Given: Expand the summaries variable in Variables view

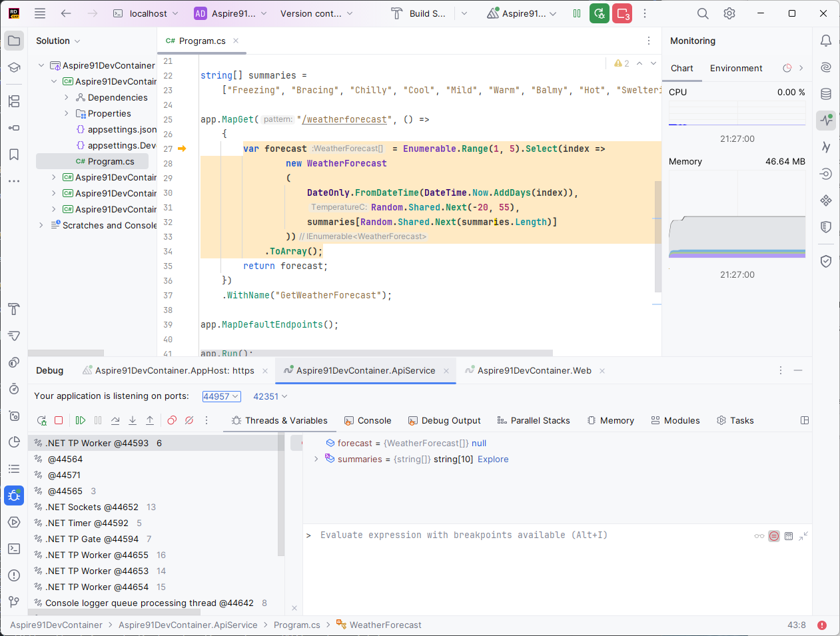Looking at the screenshot, I should [316, 459].
